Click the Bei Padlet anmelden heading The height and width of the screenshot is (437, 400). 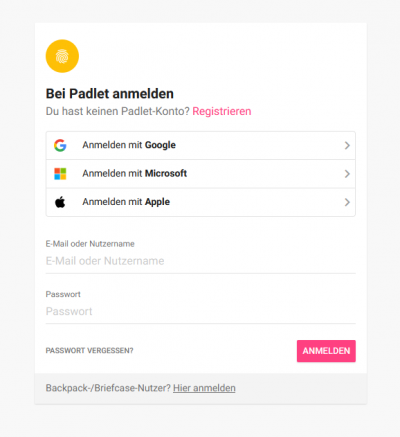tap(110, 94)
